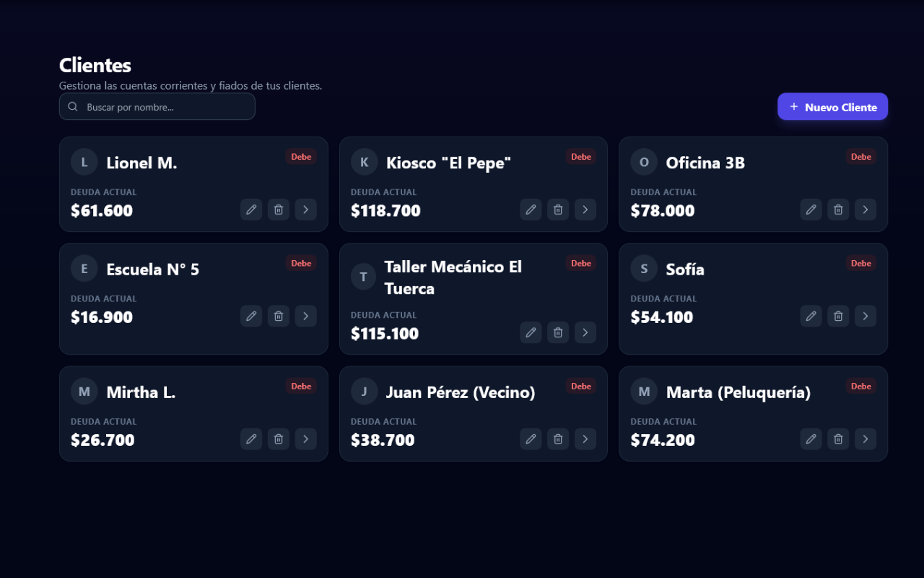
Task: Edit Taller Mecánico El Tuerca client
Action: tap(531, 332)
